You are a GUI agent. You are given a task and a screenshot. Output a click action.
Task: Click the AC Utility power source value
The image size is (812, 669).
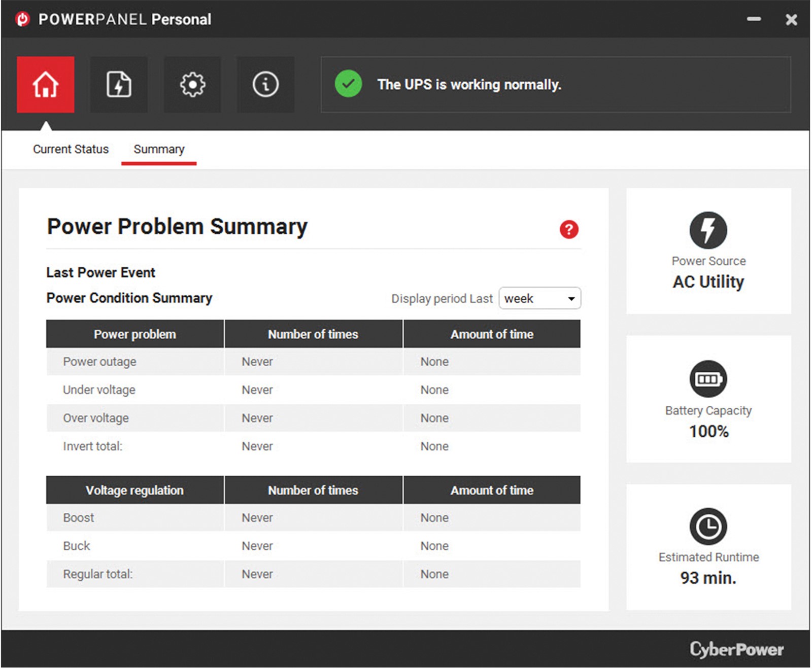pos(708,281)
